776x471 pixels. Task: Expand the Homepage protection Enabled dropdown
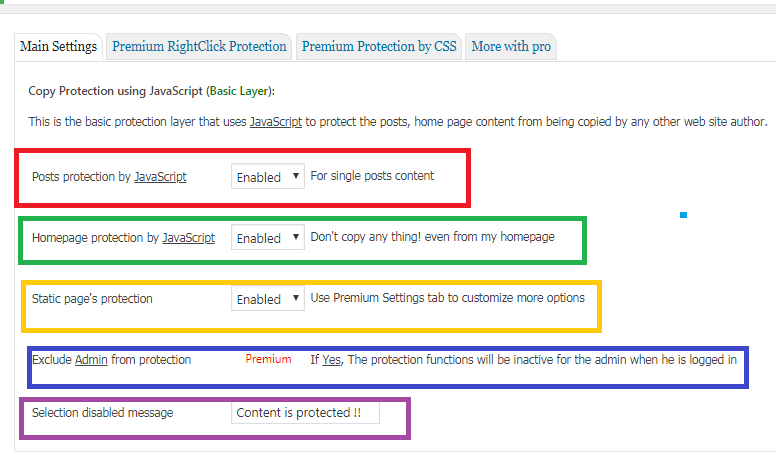[x=267, y=238]
